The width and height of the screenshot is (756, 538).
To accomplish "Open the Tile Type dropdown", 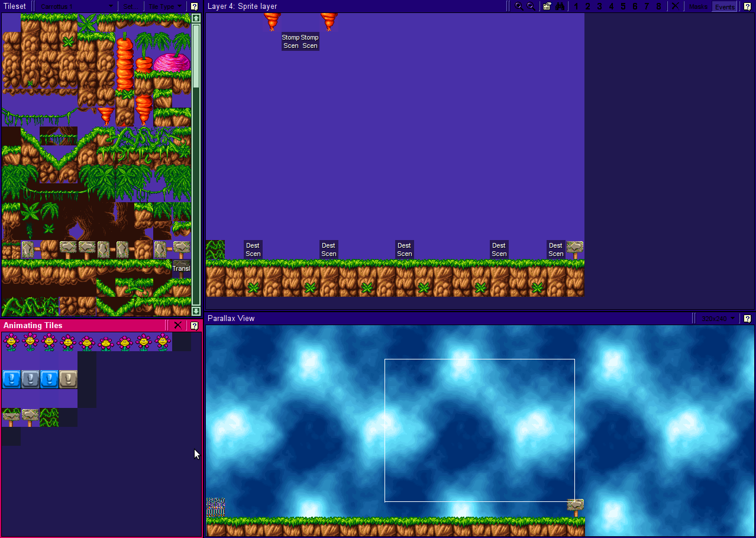I will pyautogui.click(x=165, y=7).
